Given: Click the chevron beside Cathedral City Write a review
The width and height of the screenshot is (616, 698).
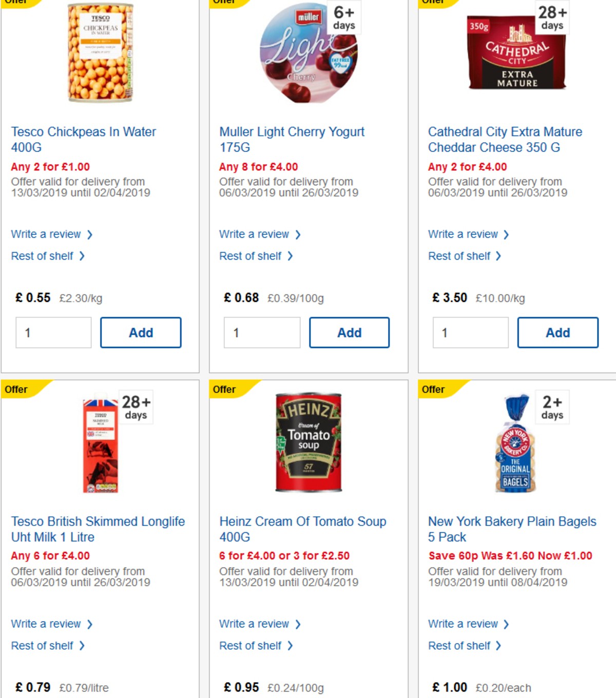Looking at the screenshot, I should coord(508,234).
